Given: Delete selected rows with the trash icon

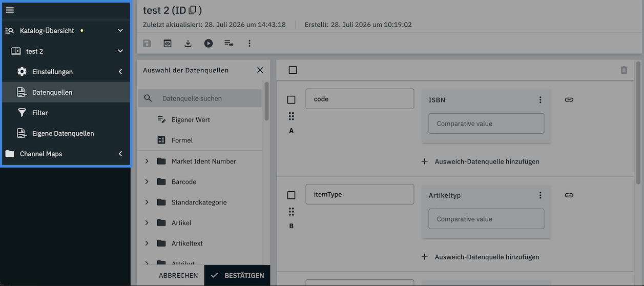Looking at the screenshot, I should 624,70.
